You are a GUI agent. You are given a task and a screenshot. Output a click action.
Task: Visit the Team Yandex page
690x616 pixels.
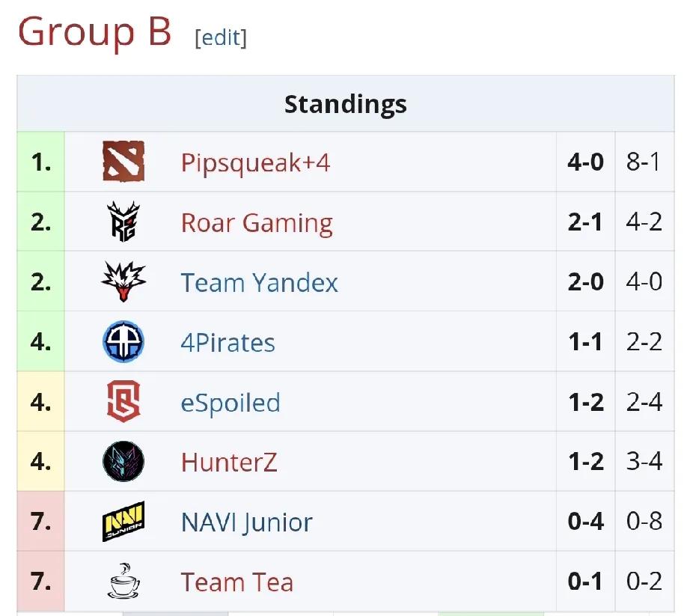point(259,282)
